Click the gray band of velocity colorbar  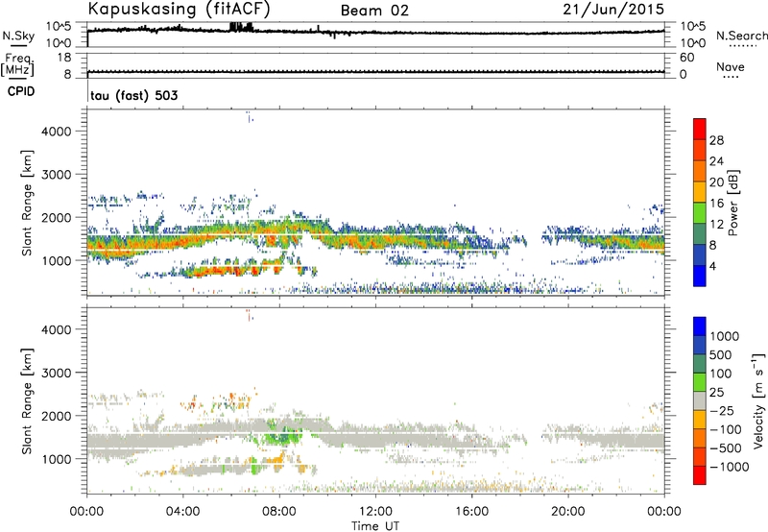click(x=700, y=400)
